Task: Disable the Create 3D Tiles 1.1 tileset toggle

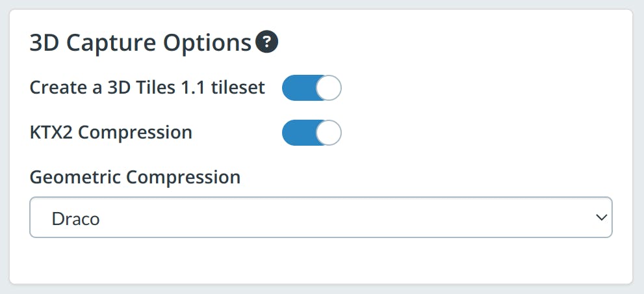Action: 311,88
